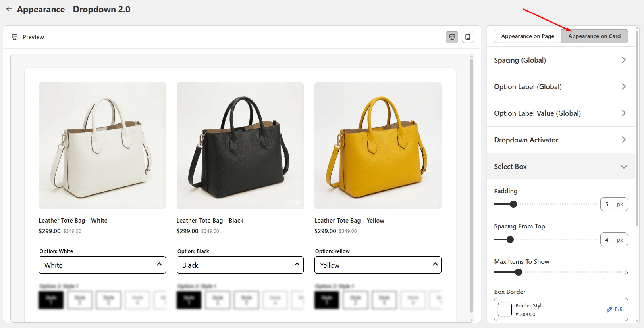Image resolution: width=644 pixels, height=328 pixels.
Task: Click the Appearance - Dropdown 2.0 heading
Action: pyautogui.click(x=73, y=9)
